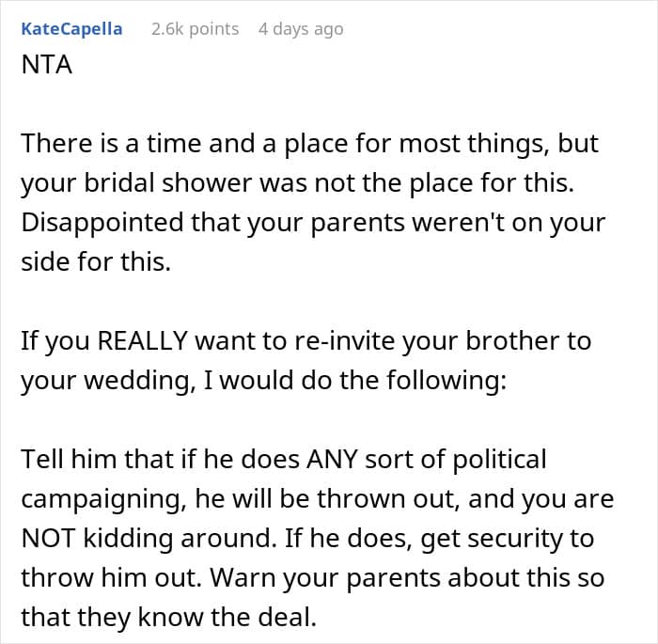Click the '4 days ago' timestamp
The width and height of the screenshot is (658, 644).
pos(301,28)
